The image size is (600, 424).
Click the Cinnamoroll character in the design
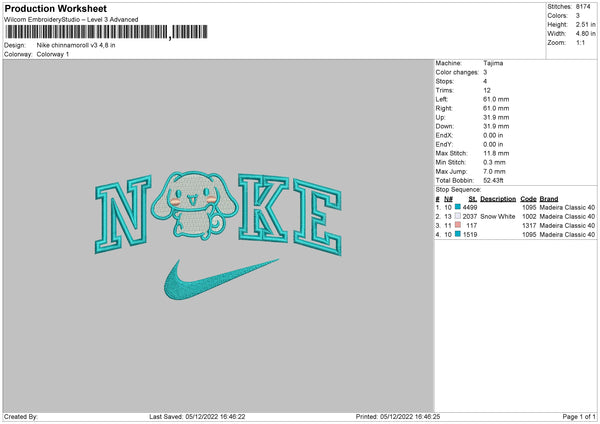(x=194, y=205)
